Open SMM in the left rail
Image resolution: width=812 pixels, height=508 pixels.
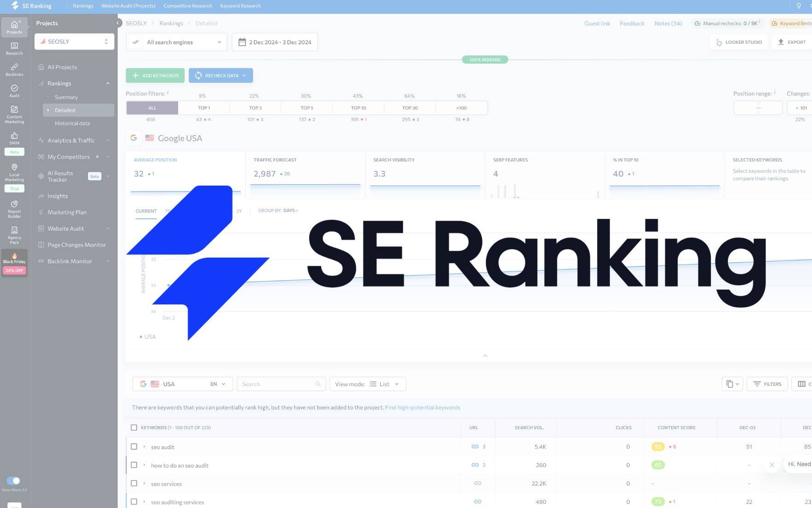click(x=14, y=138)
